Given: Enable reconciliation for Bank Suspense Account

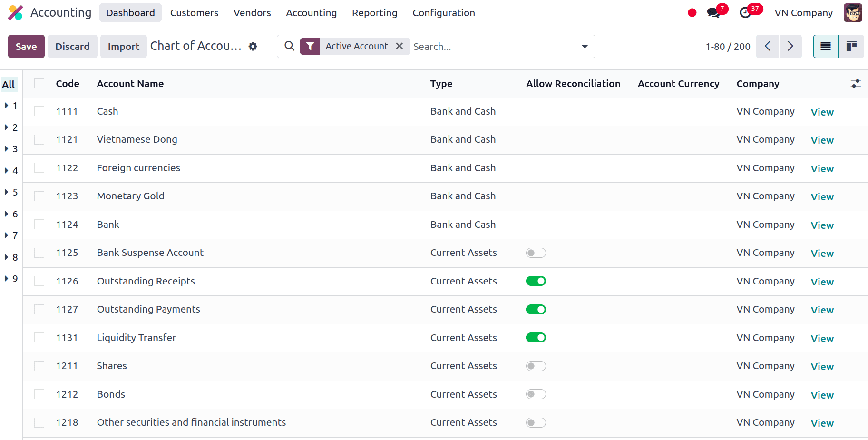Looking at the screenshot, I should click(x=536, y=253).
